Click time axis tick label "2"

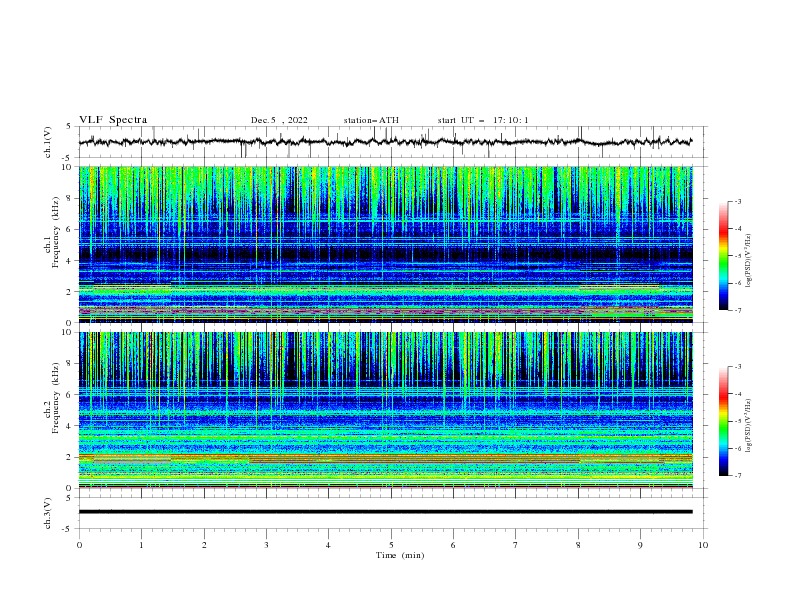click(x=204, y=545)
